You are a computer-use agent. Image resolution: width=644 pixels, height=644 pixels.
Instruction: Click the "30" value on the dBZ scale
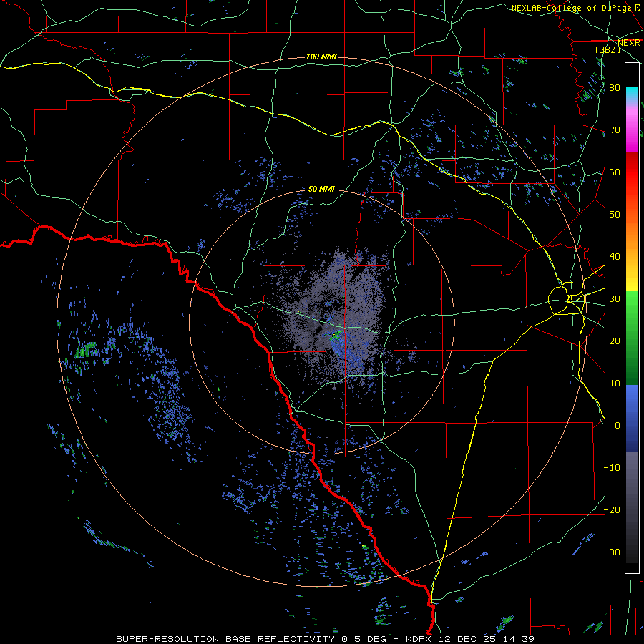tap(615, 299)
